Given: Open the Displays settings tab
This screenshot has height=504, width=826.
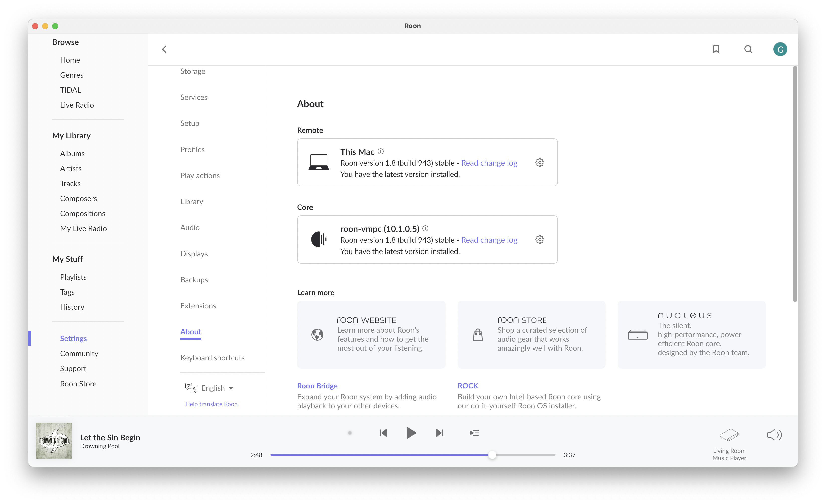Looking at the screenshot, I should point(194,254).
